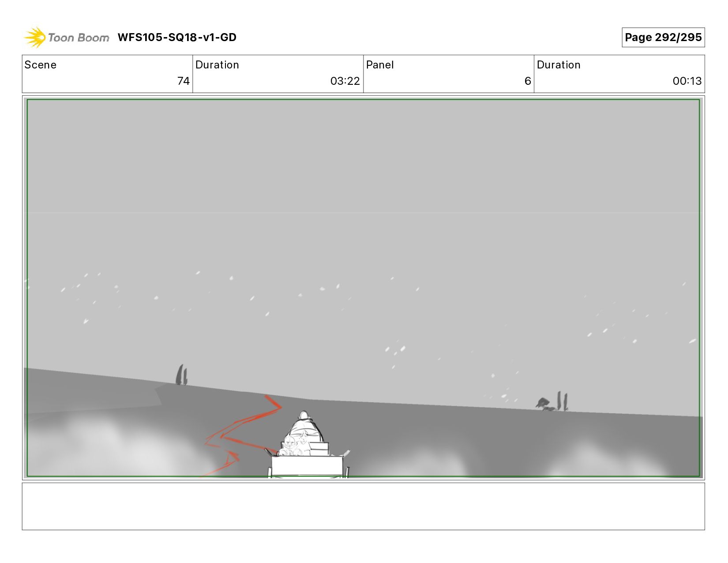The height and width of the screenshot is (563, 728).
Task: Select the title WFS105-SQ18-v1-GD
Action: coord(177,38)
